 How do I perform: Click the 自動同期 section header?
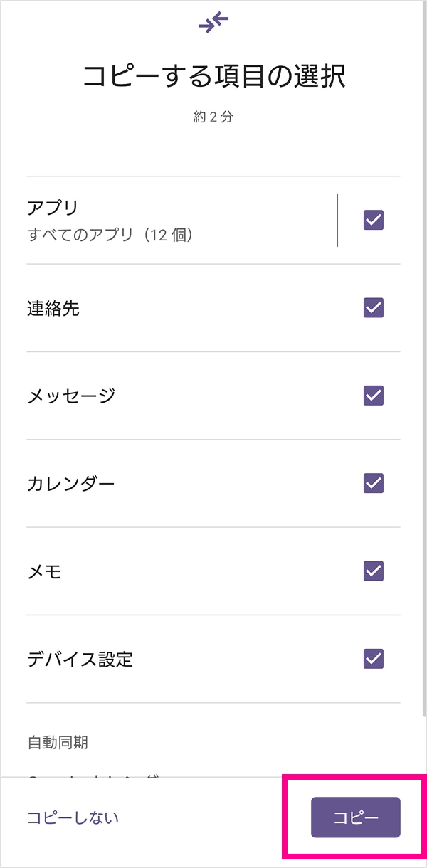click(58, 743)
